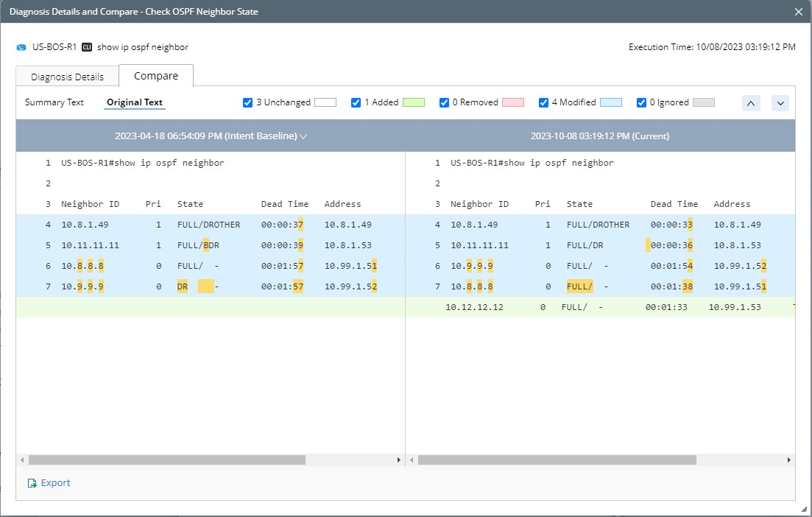Uncheck the 3 Unchanged checkbox
This screenshot has height=517, width=812.
click(248, 103)
